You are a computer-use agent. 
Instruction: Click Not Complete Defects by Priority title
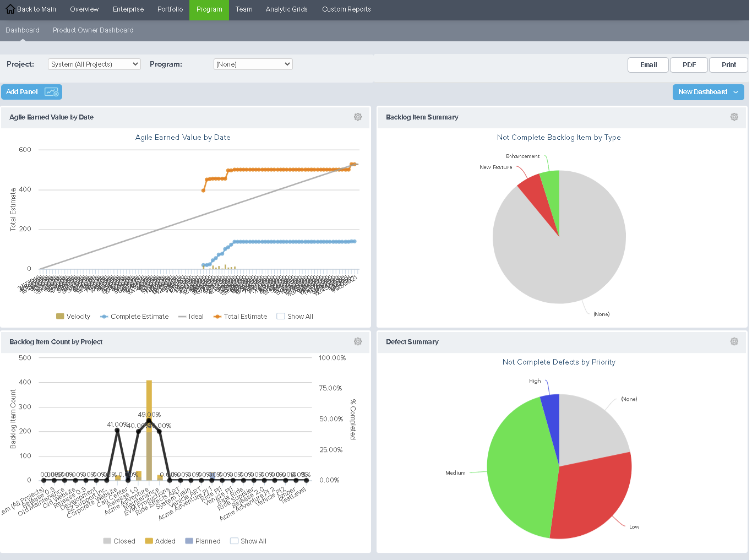pos(559,362)
